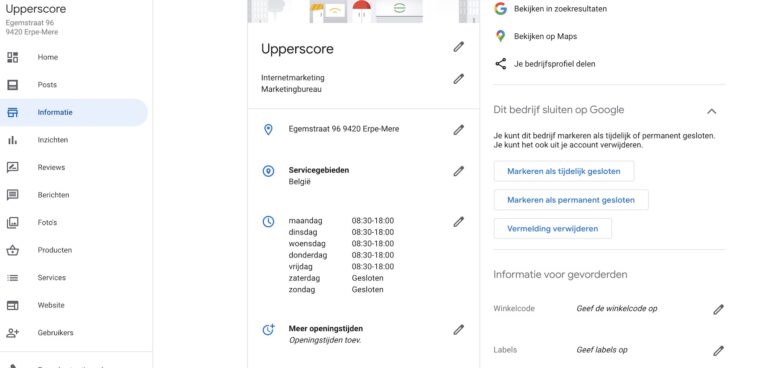The height and width of the screenshot is (368, 768).
Task: Click the Website layout icon
Action: pos(12,305)
